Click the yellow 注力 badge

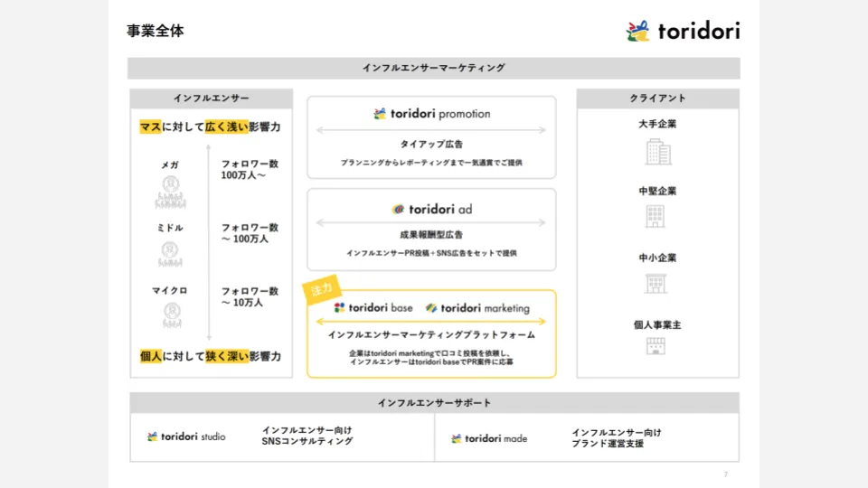coord(322,290)
